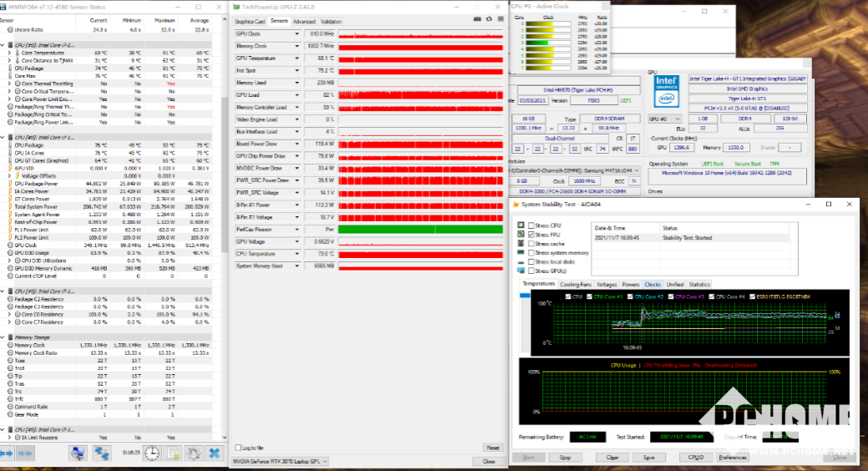This screenshot has height=471, width=868.
Task: Open Cooling Fans tab in AIDA64
Action: coord(576,285)
